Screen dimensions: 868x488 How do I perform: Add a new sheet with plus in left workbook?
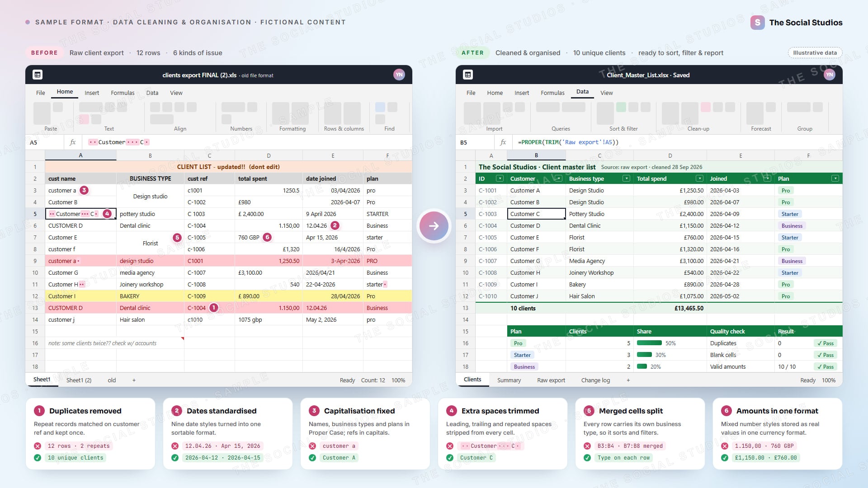134,380
